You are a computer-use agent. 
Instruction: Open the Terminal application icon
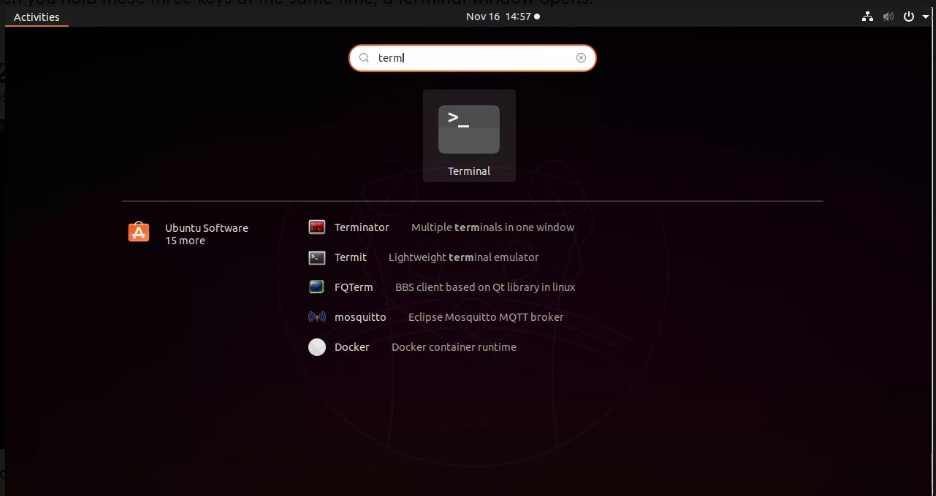pos(469,130)
